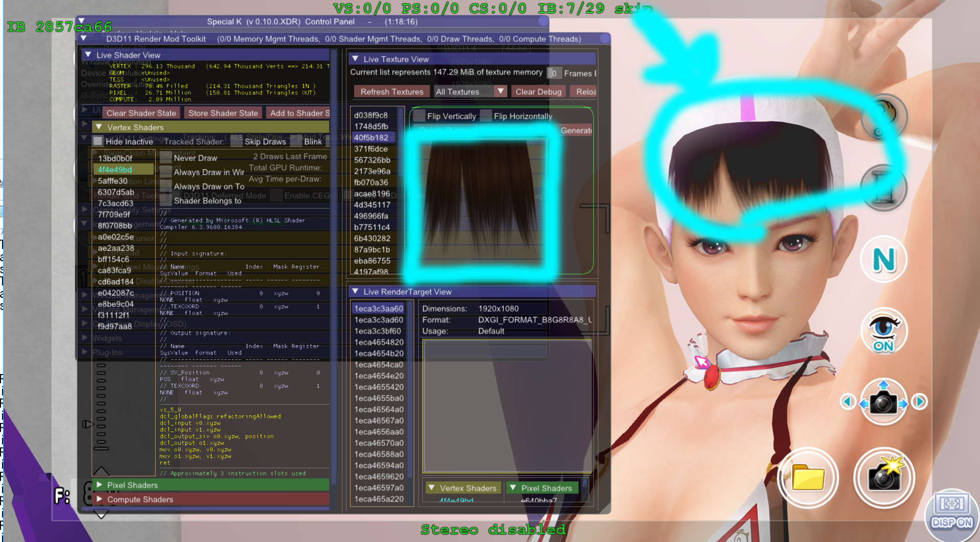Toggle the DISP ON display icon
The height and width of the screenshot is (542, 980).
pos(951,515)
